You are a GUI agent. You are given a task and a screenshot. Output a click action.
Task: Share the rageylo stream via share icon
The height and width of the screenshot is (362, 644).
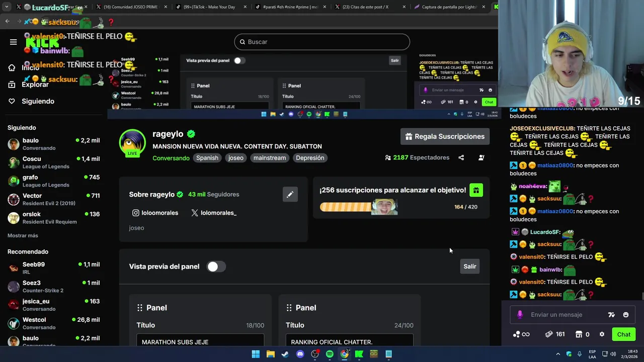(x=461, y=157)
